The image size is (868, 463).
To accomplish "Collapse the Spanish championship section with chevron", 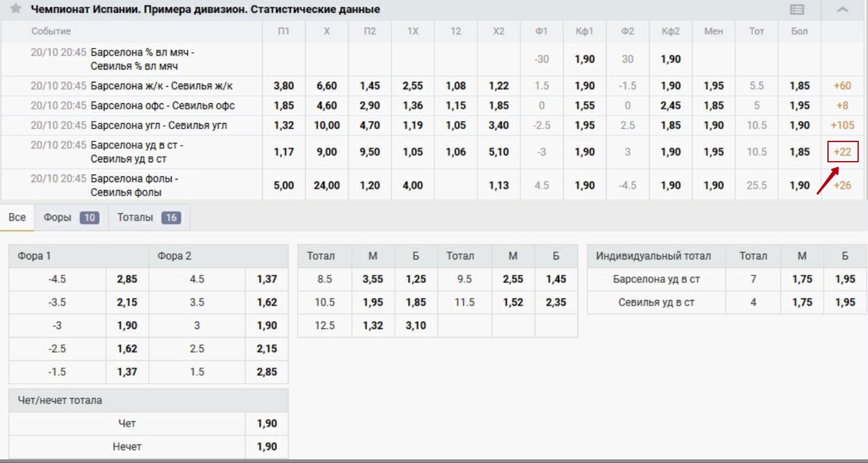I will pyautogui.click(x=843, y=9).
